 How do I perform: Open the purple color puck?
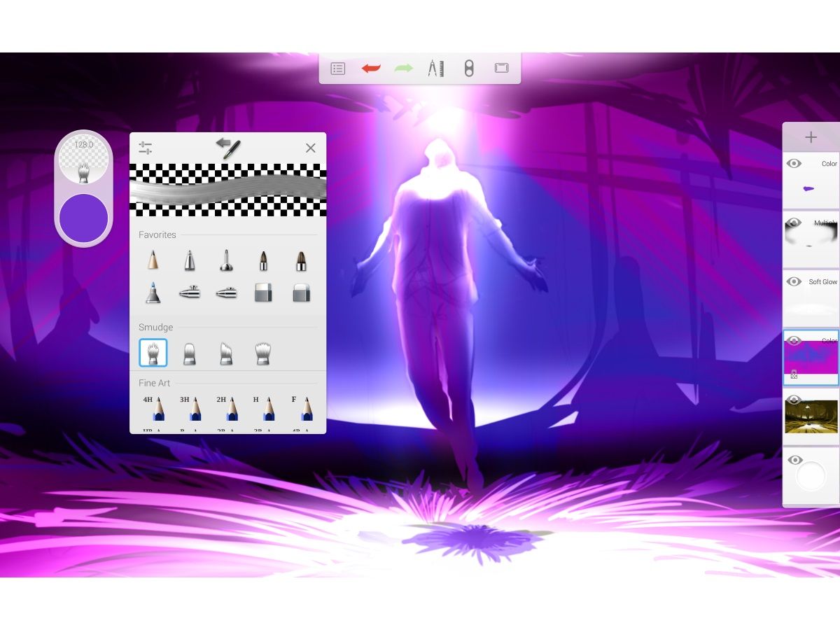coord(83,218)
